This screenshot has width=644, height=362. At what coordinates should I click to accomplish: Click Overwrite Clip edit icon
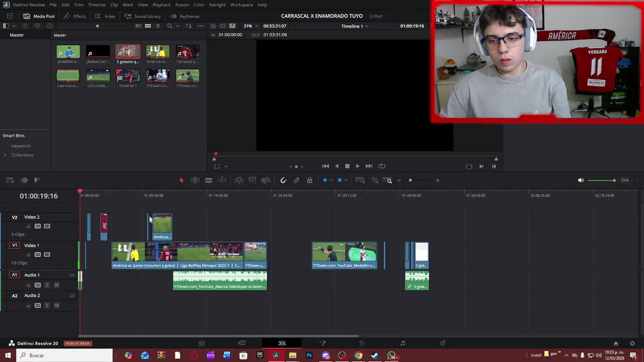[x=253, y=180]
